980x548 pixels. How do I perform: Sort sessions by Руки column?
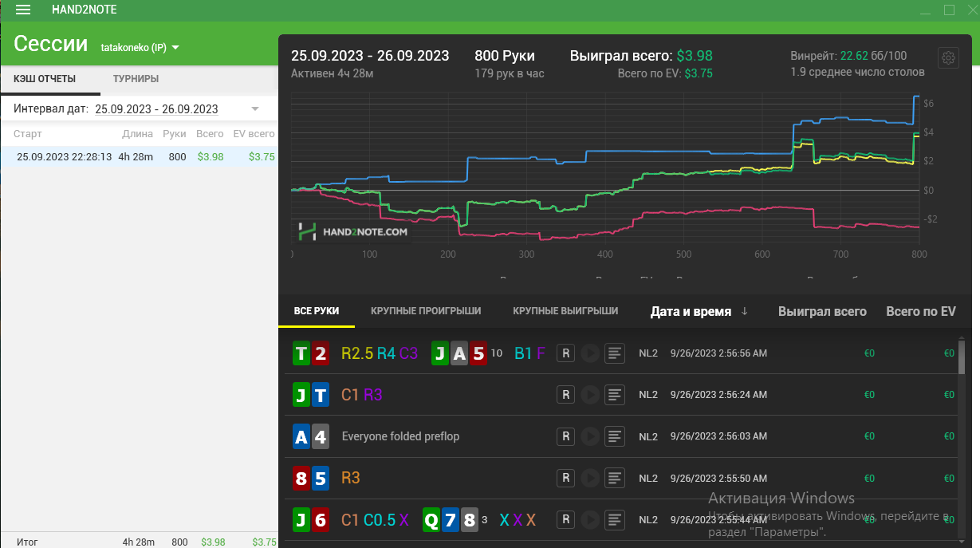click(175, 134)
